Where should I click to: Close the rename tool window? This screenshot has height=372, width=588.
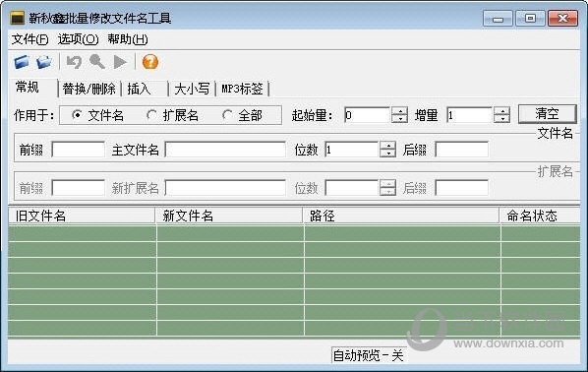click(562, 19)
